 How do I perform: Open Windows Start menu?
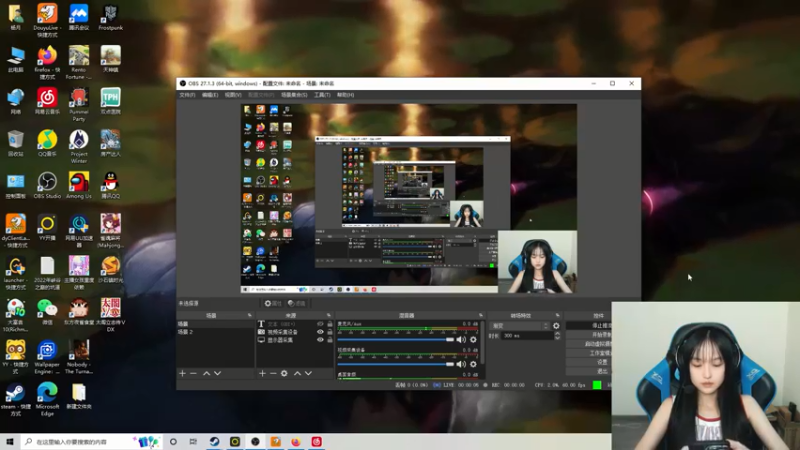coord(10,442)
